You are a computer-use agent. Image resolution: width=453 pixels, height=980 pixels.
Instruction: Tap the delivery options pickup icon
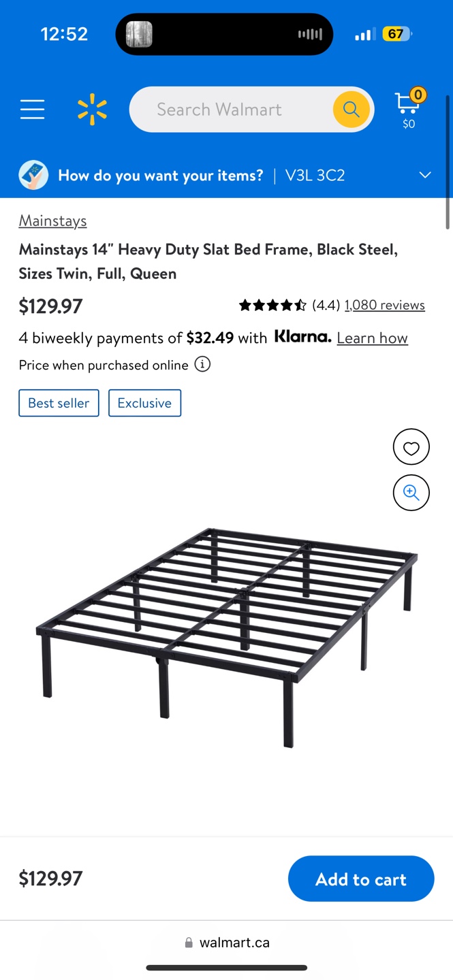point(33,176)
